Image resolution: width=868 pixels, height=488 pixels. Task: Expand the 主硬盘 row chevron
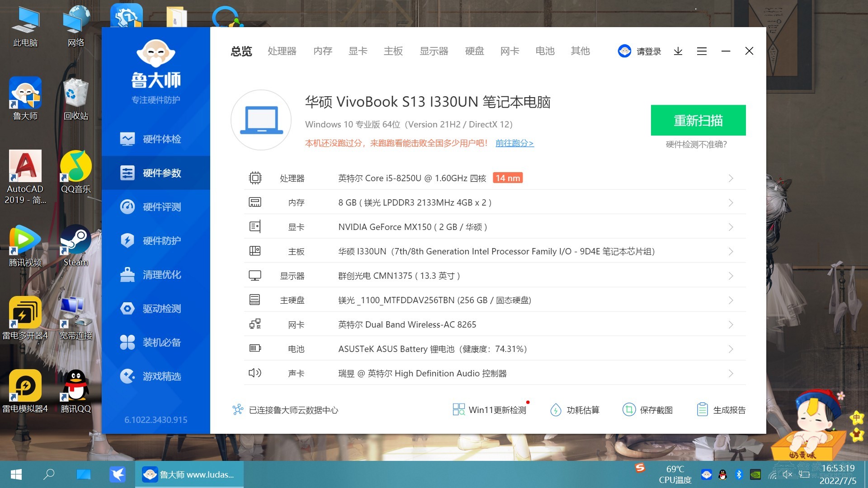731,300
